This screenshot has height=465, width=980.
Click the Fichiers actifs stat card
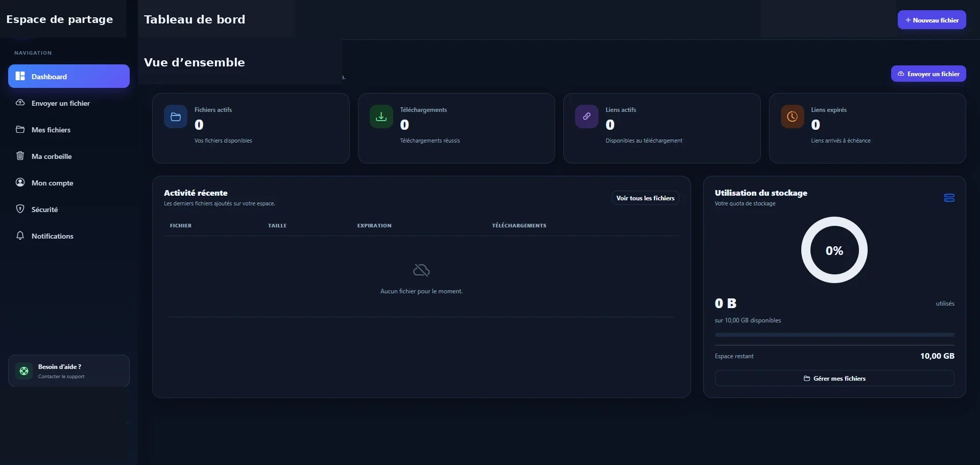click(x=251, y=128)
